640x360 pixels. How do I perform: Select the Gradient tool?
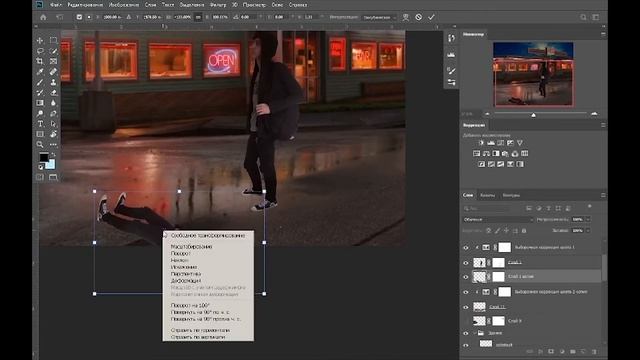click(x=40, y=103)
